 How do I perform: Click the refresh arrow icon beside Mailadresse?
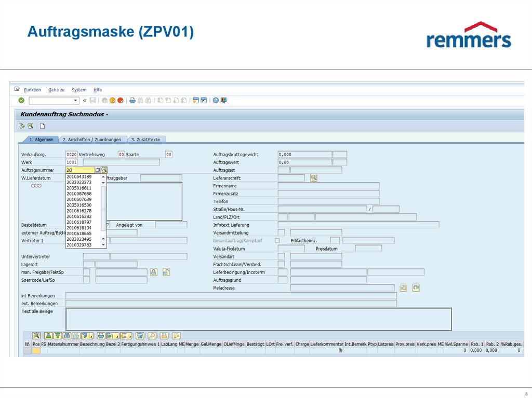[416, 288]
